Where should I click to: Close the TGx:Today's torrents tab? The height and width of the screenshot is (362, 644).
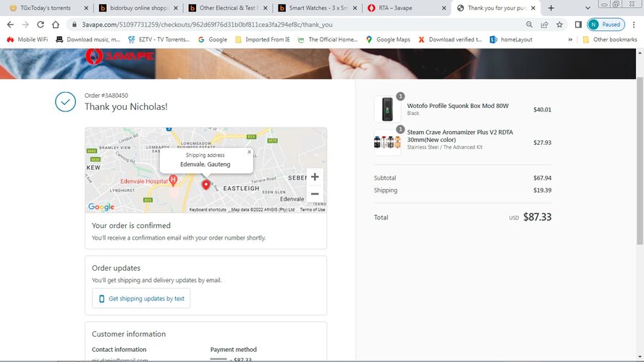[x=86, y=8]
